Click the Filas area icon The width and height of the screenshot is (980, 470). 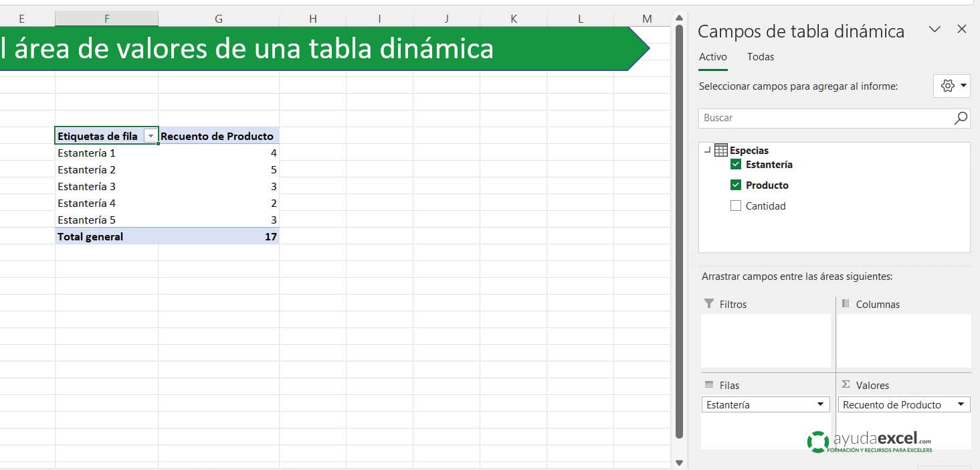[x=709, y=385]
